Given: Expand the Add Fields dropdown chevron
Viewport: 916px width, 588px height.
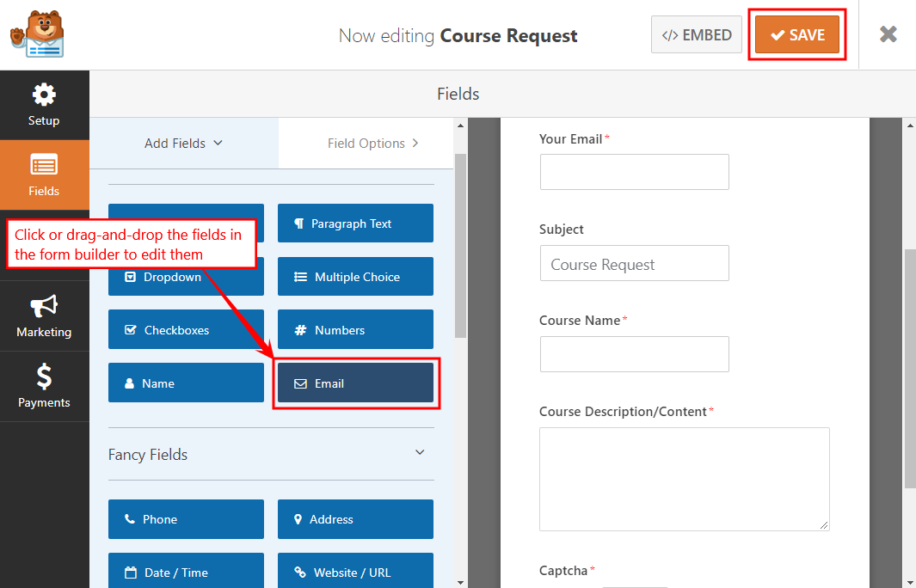Looking at the screenshot, I should pyautogui.click(x=216, y=144).
